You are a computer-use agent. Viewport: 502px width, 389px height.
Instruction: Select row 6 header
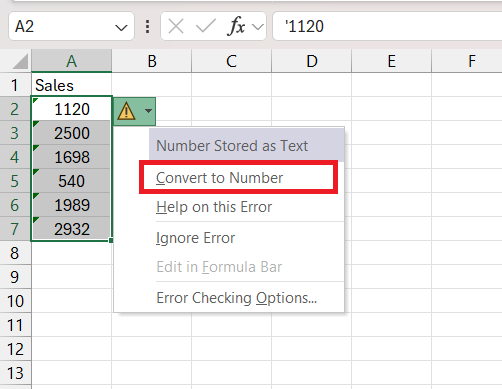[15, 205]
